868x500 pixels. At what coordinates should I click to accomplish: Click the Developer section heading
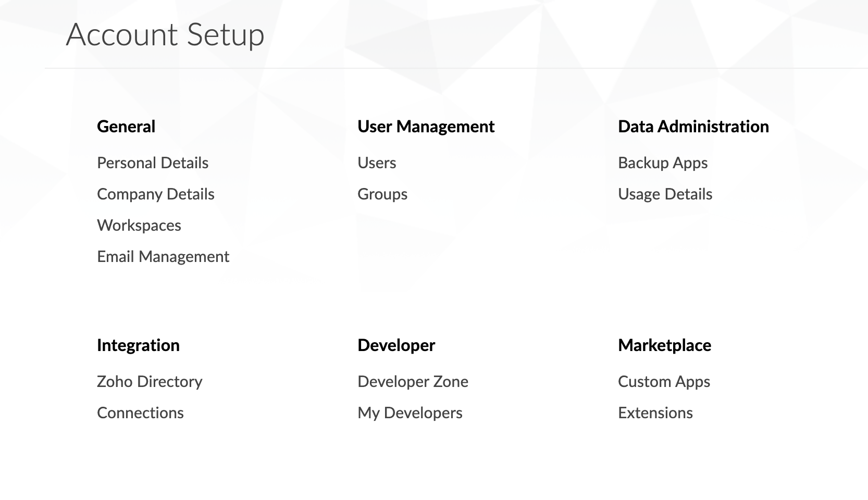coord(396,345)
